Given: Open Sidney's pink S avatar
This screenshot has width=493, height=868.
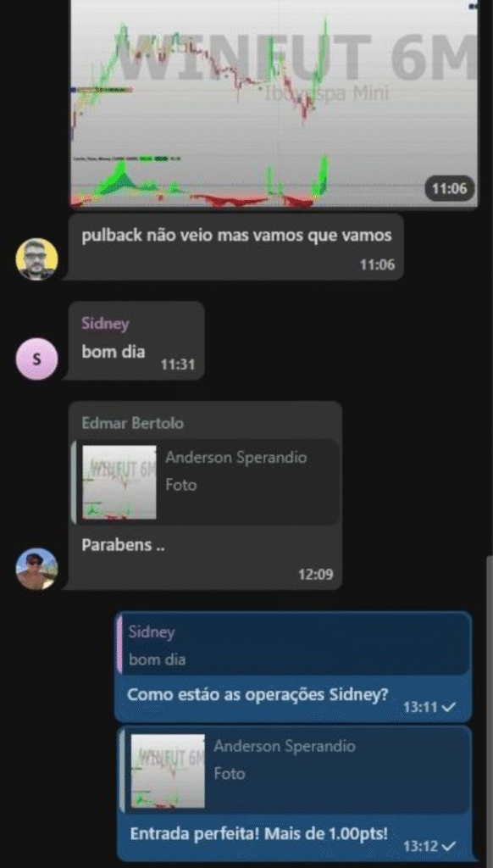Looking at the screenshot, I should pos(36,359).
